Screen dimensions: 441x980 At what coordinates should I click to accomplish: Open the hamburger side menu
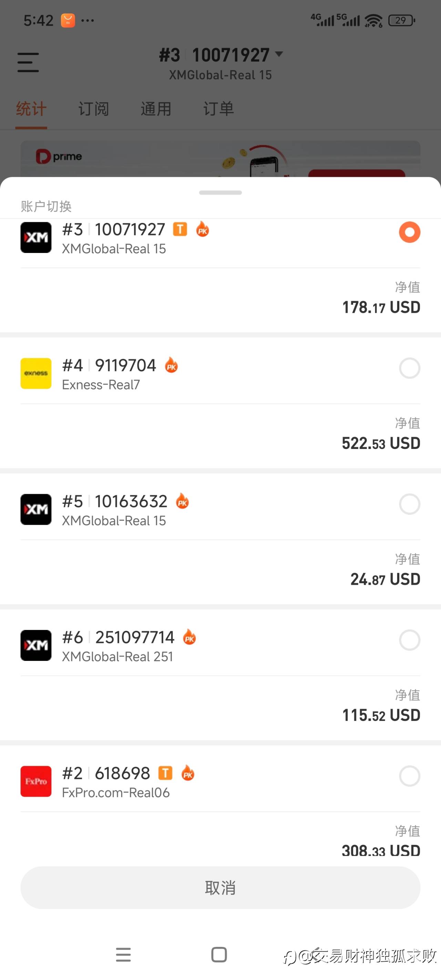(x=28, y=62)
